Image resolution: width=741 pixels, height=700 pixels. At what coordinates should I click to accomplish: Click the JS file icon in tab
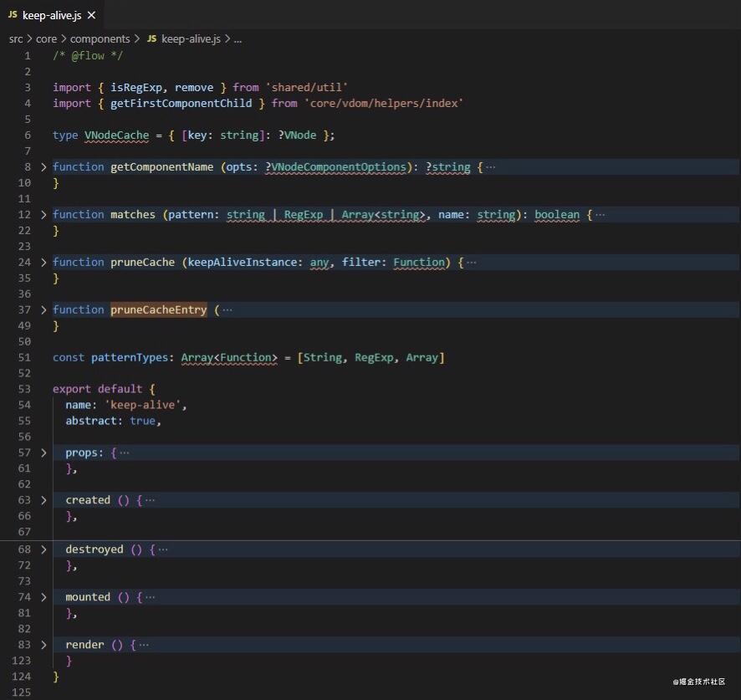point(13,15)
